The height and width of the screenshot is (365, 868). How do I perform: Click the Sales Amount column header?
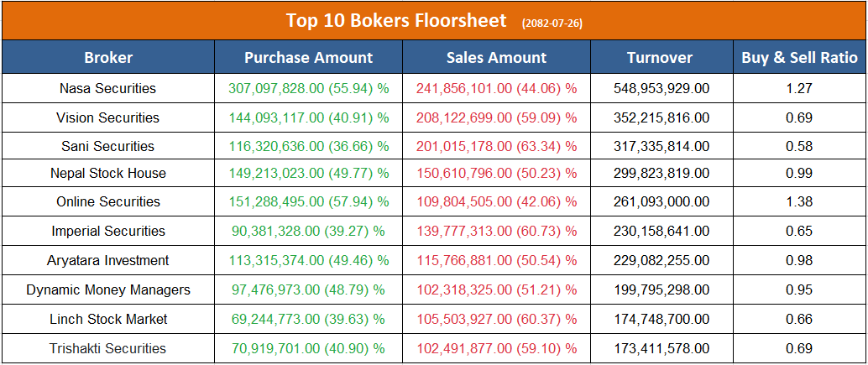[496, 58]
